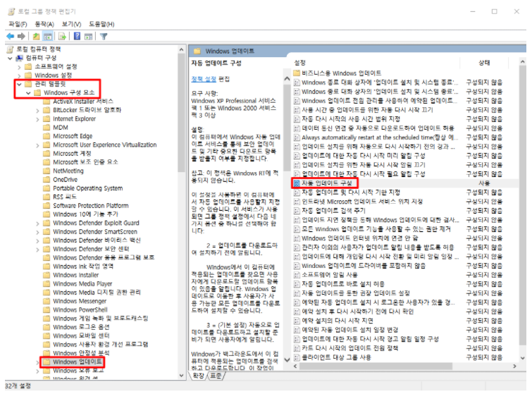Switch to the 확장 tab
Screen dimensions: 532x399
pos(199,375)
